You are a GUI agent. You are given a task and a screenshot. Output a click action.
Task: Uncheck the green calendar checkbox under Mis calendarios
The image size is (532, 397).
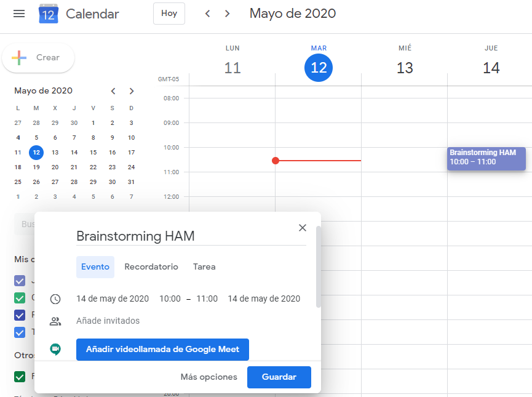click(x=20, y=299)
